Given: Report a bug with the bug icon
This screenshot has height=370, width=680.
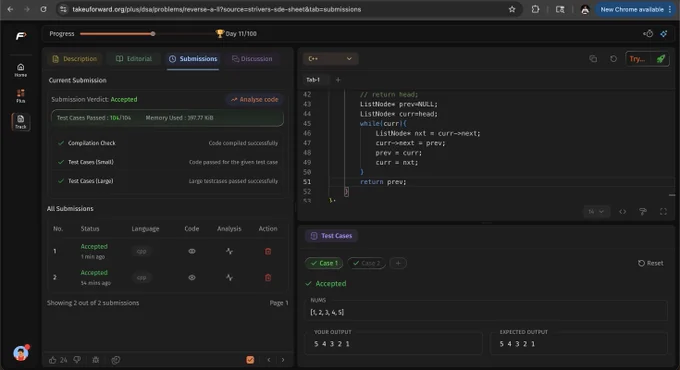Looking at the screenshot, I should [96, 360].
